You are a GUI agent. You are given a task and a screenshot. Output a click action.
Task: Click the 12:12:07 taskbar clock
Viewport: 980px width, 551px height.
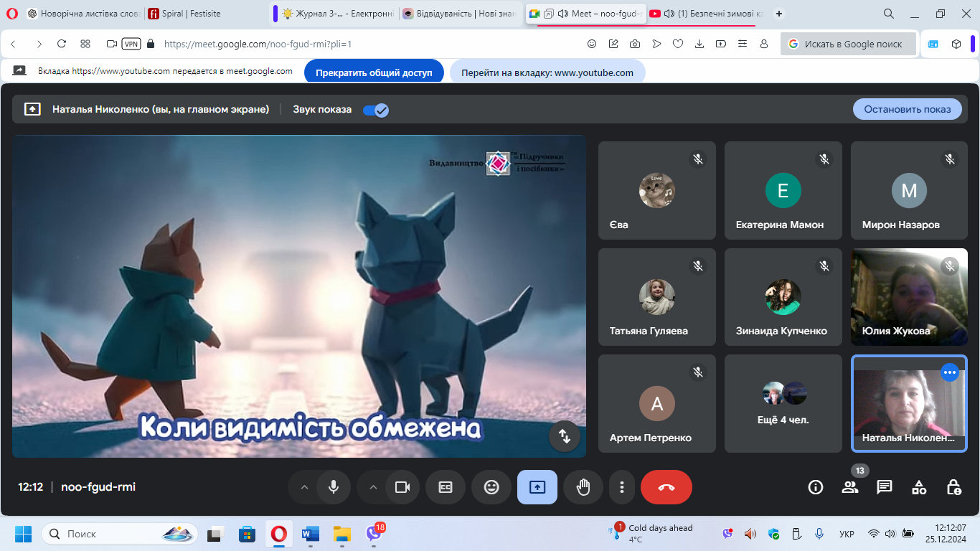coord(946,533)
